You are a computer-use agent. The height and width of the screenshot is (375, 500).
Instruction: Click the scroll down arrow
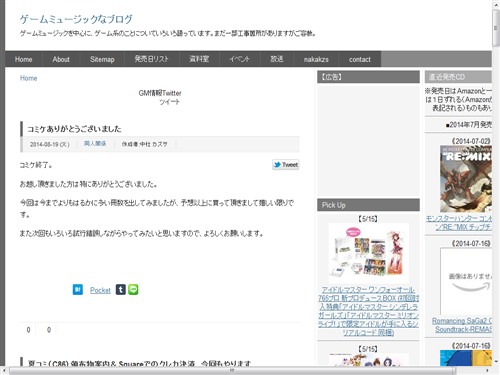click(496, 361)
